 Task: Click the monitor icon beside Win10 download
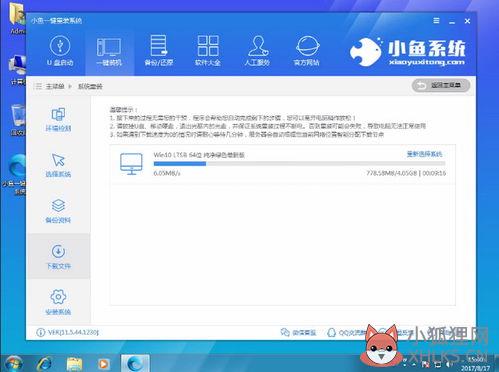(131, 164)
